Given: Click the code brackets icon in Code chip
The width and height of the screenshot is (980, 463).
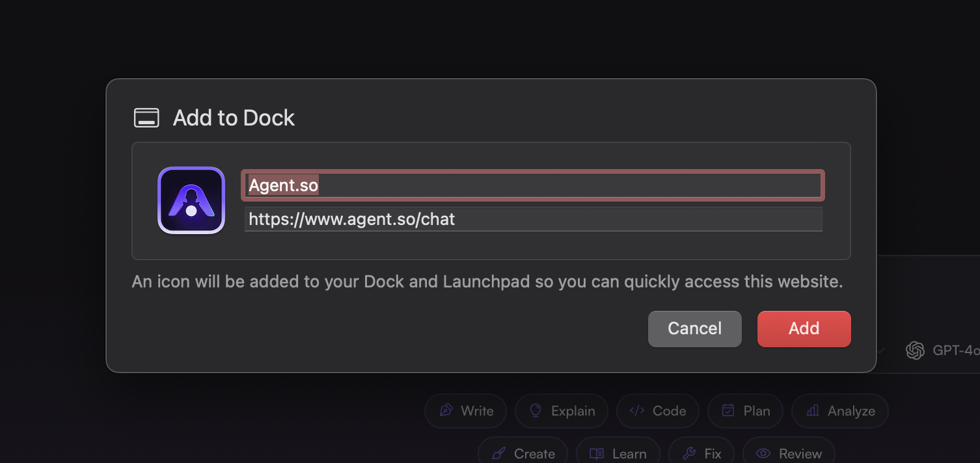Looking at the screenshot, I should point(637,411).
